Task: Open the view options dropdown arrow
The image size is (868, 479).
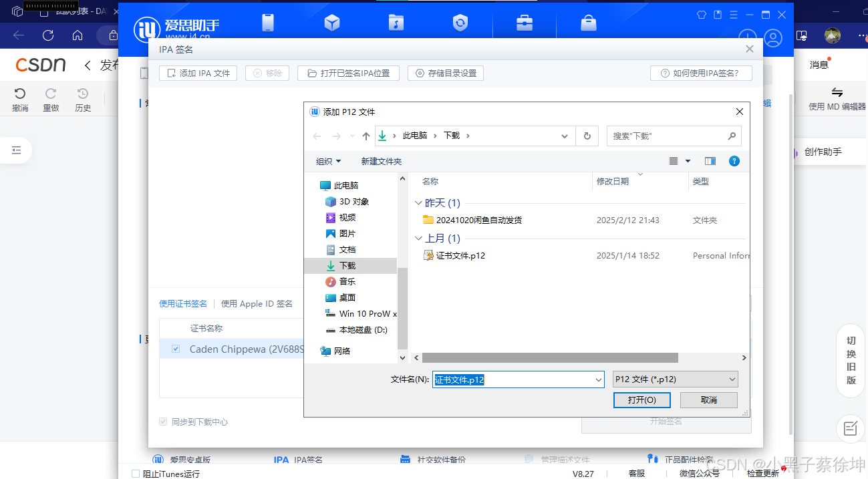Action: coord(689,161)
